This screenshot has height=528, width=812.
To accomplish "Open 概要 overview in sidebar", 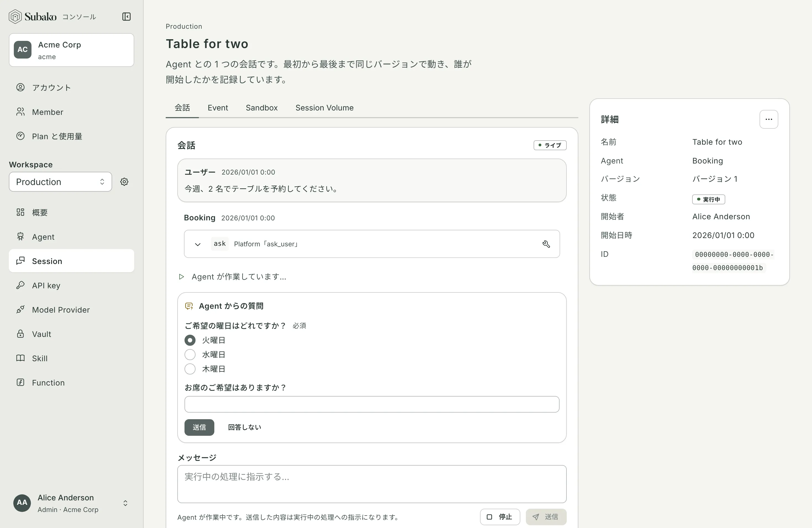I will [71, 212].
